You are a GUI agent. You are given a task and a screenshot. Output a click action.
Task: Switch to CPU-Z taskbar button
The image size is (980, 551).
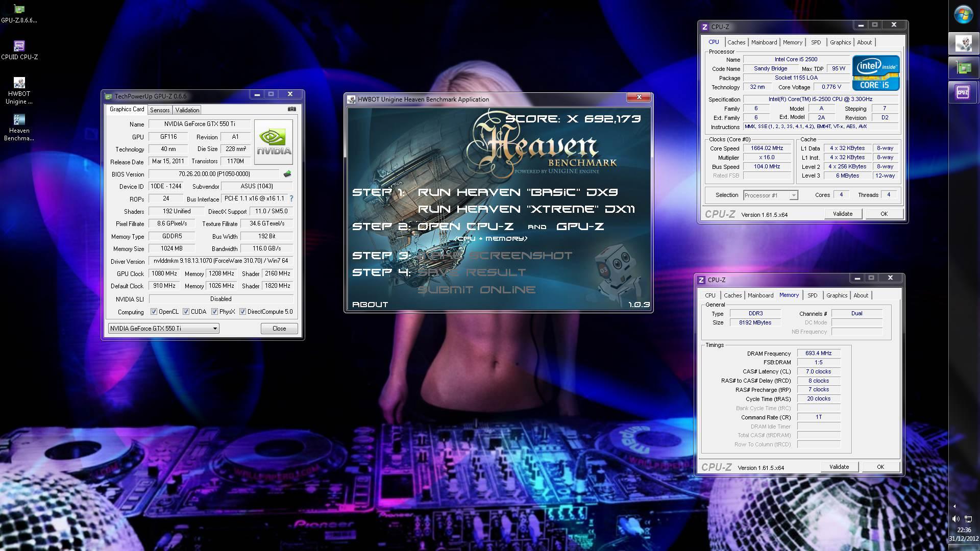pyautogui.click(x=964, y=92)
